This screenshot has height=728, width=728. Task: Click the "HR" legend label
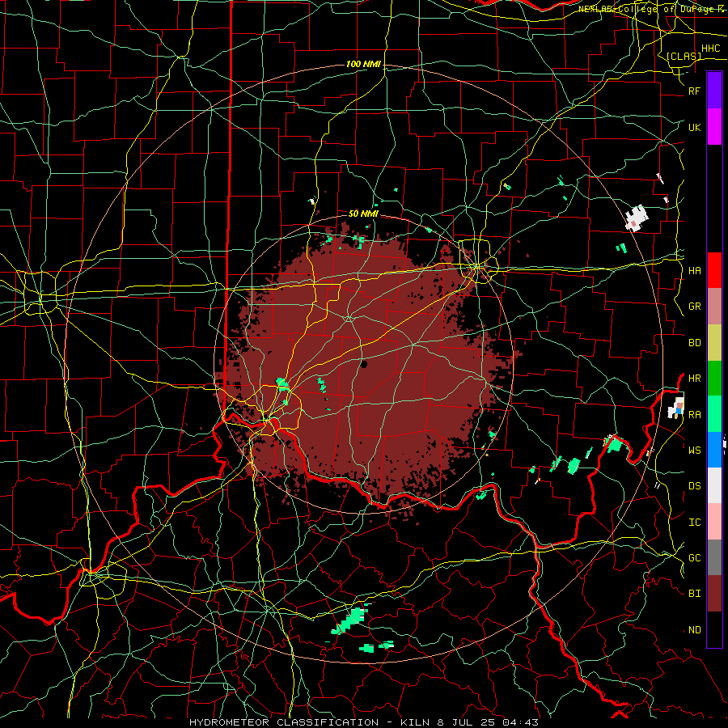[x=694, y=379]
